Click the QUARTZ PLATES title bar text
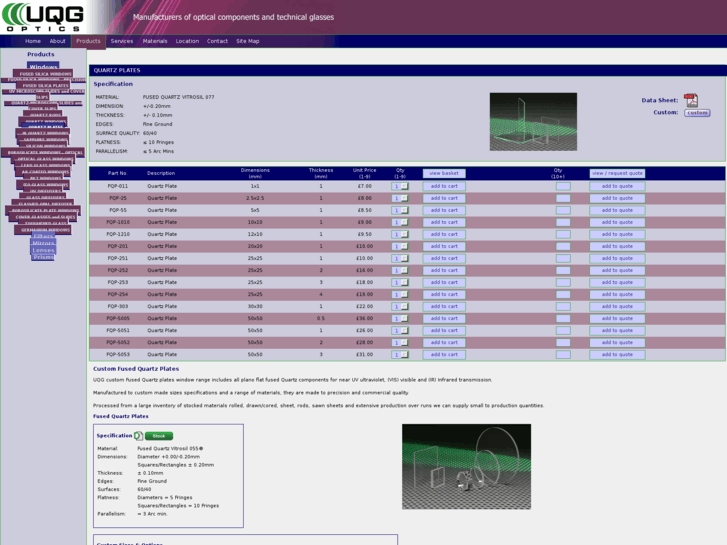 click(x=117, y=71)
